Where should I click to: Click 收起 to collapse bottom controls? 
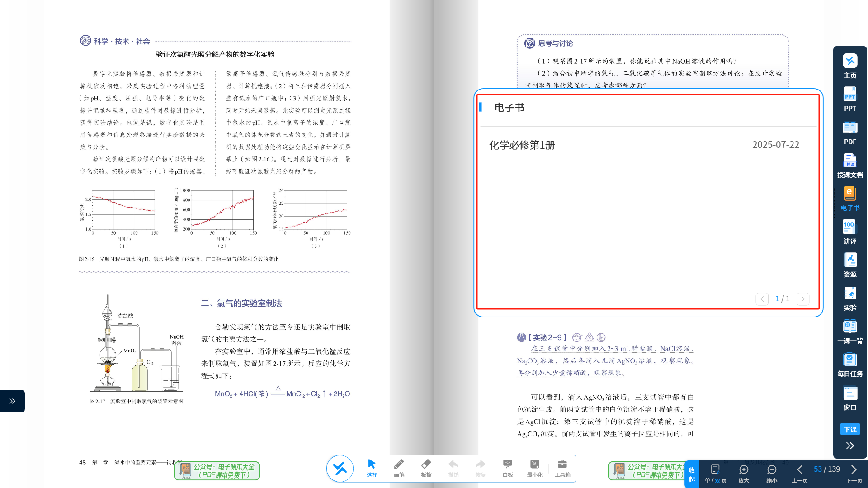[x=692, y=474]
